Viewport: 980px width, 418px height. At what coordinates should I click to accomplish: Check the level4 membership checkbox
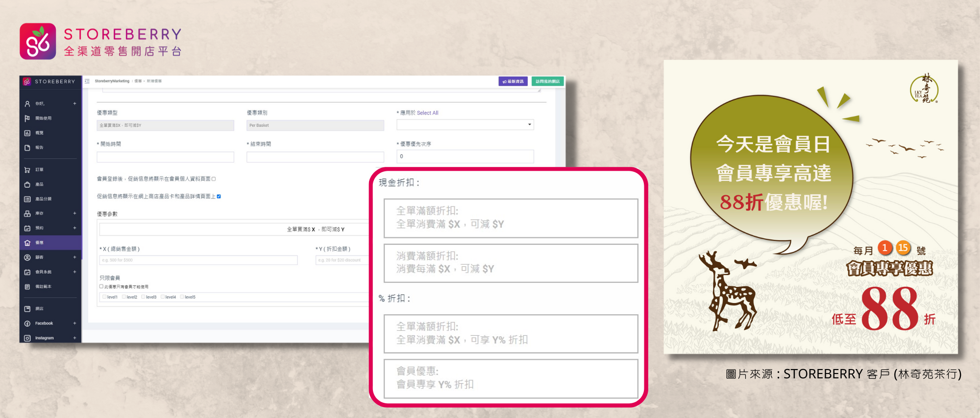click(x=163, y=297)
